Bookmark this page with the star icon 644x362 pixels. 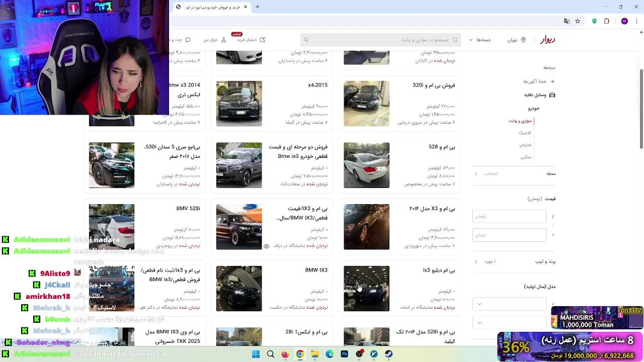[578, 21]
